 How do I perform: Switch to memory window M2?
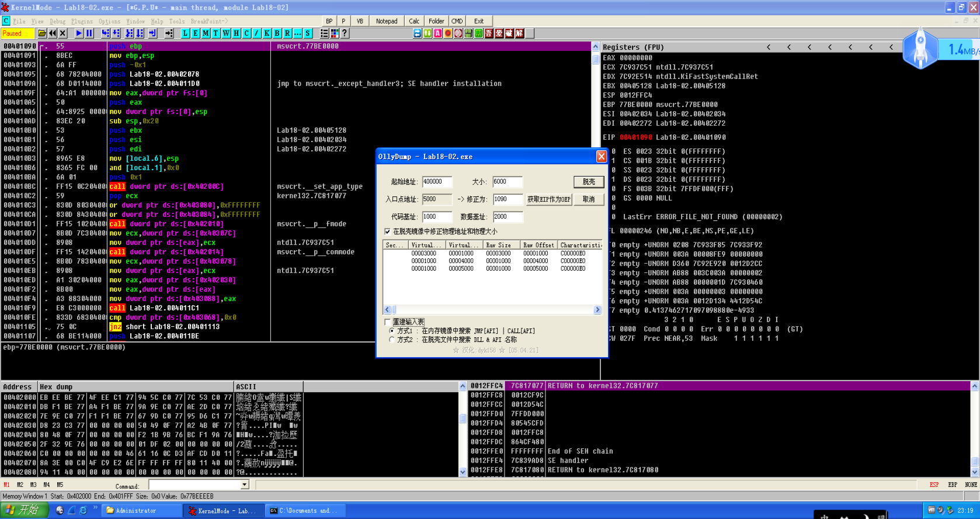(x=20, y=485)
